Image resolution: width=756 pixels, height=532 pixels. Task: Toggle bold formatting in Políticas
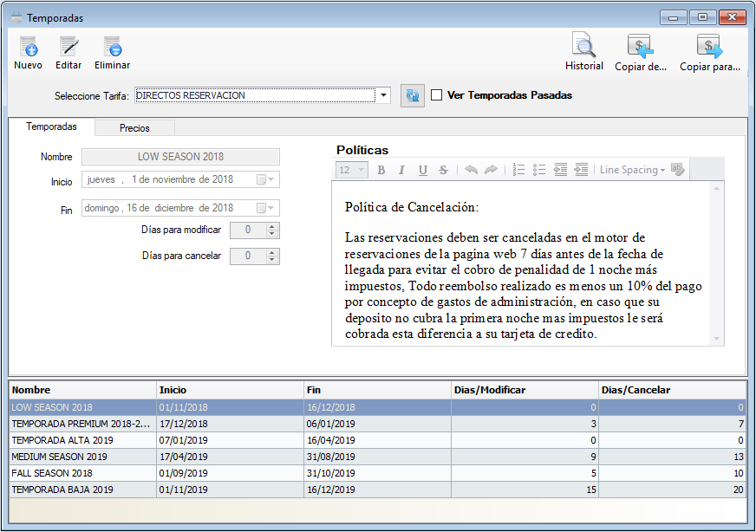(x=381, y=170)
